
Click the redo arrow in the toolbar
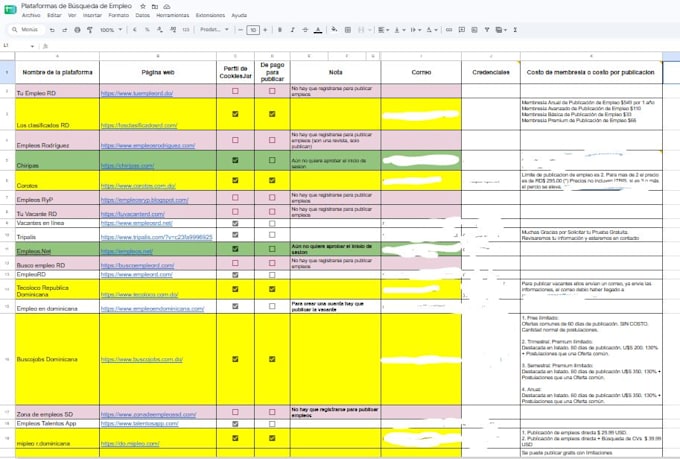[65, 30]
